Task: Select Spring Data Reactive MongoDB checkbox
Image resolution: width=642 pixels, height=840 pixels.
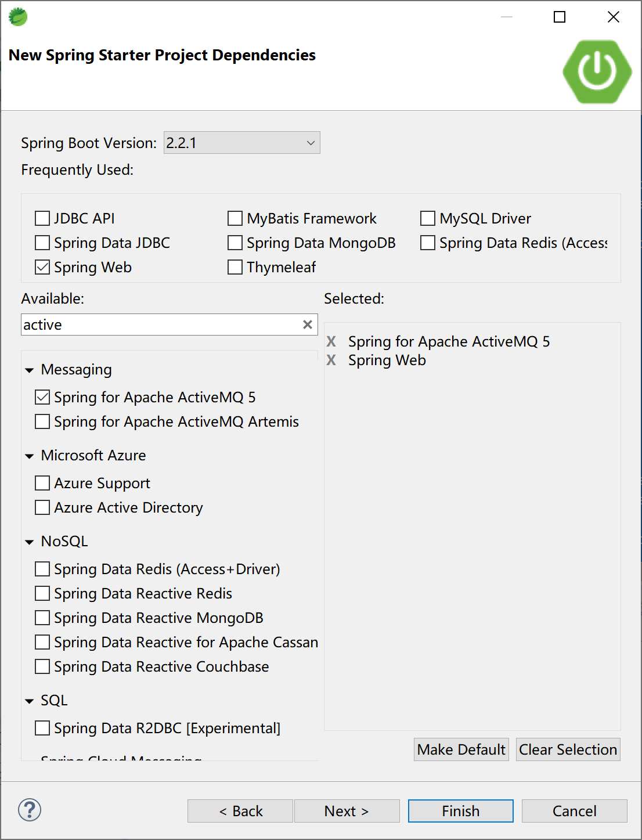Action: [x=42, y=618]
